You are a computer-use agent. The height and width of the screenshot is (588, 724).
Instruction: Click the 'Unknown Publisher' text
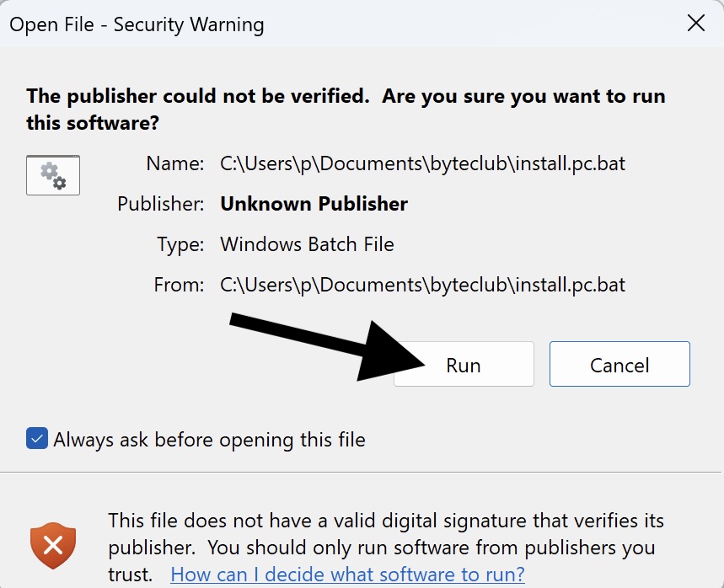point(314,204)
